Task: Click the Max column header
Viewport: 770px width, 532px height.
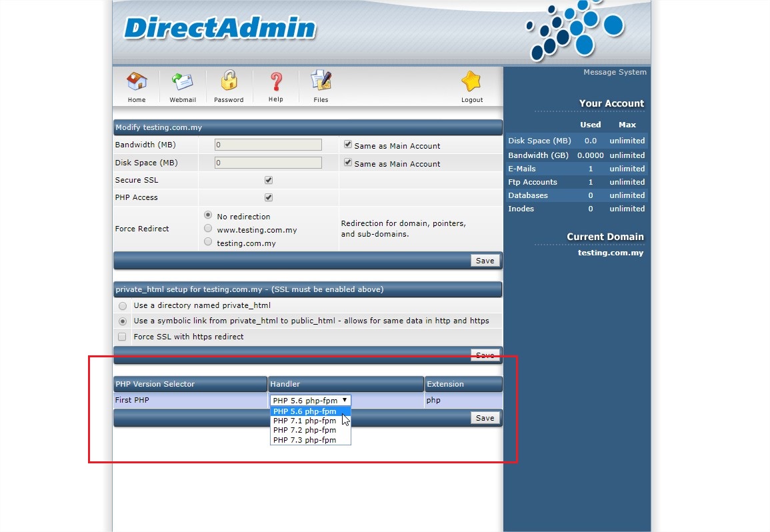Action: pos(627,125)
